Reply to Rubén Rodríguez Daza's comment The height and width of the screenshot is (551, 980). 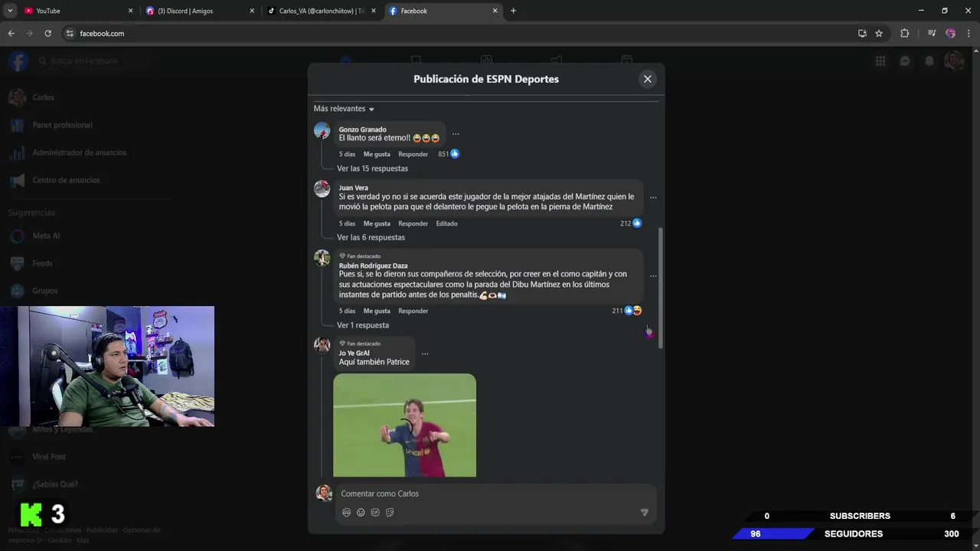413,311
